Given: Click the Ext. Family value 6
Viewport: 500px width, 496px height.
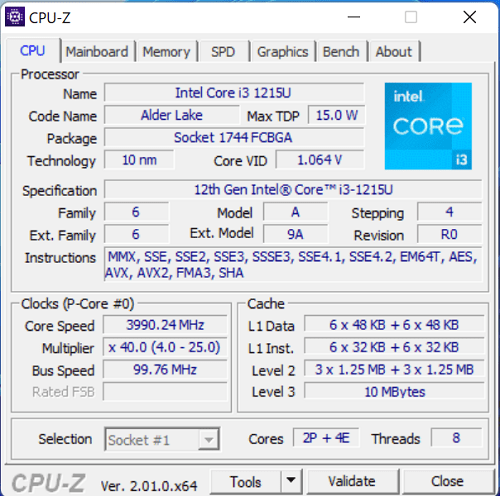Looking at the screenshot, I should [x=136, y=234].
